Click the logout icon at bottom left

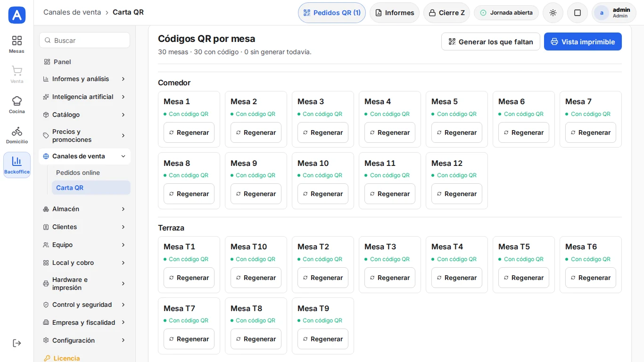pyautogui.click(x=17, y=343)
